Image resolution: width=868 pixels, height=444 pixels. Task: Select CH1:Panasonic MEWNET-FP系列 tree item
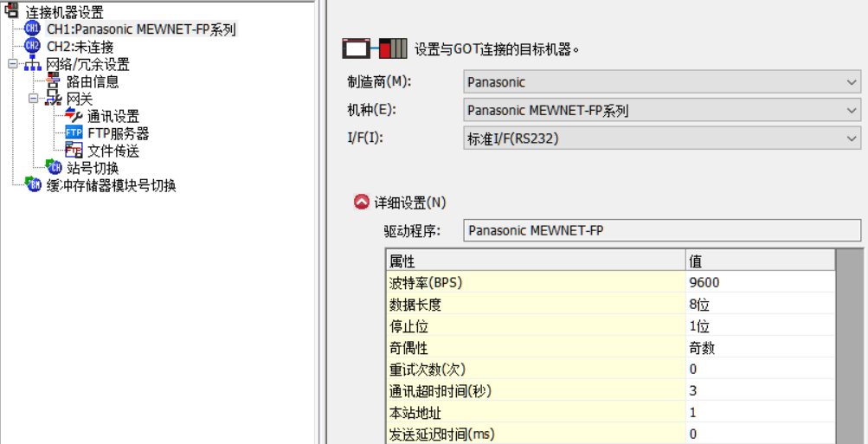tap(141, 29)
